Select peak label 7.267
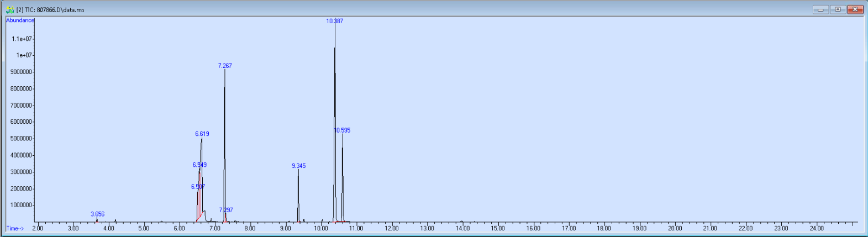The height and width of the screenshot is (237, 868). 225,66
